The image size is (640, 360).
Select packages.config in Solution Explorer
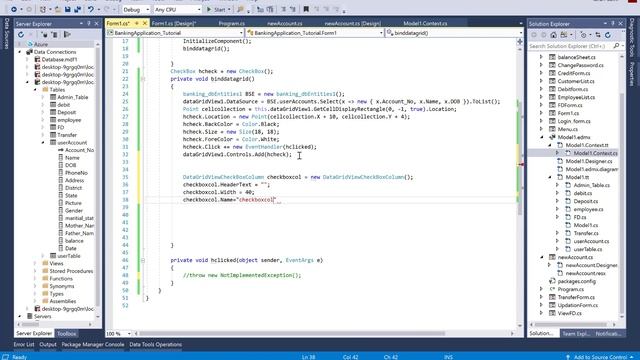tap(576, 281)
